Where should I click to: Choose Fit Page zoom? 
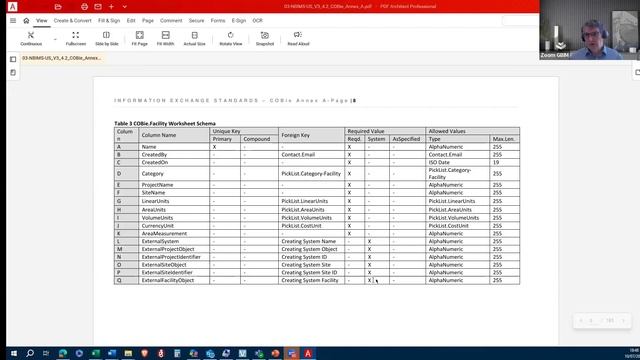point(140,38)
